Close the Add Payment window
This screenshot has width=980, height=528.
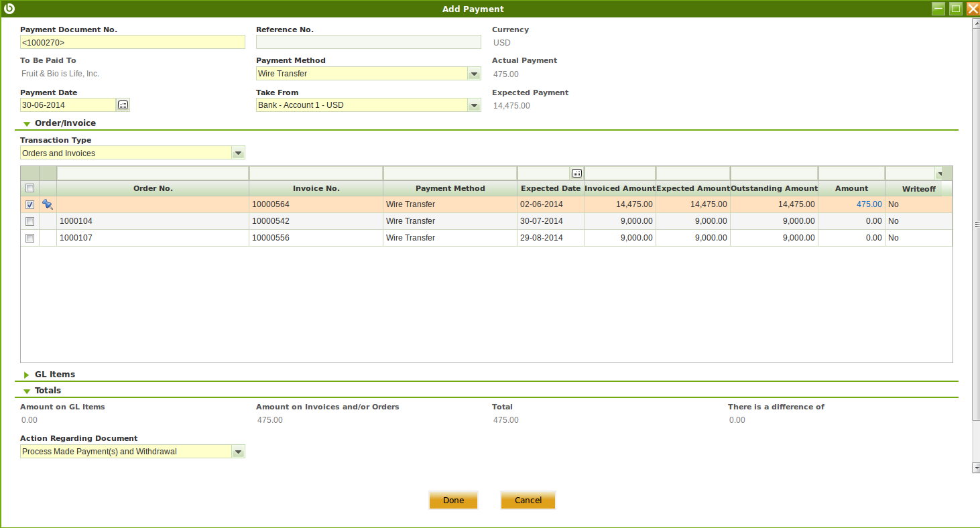(972, 9)
